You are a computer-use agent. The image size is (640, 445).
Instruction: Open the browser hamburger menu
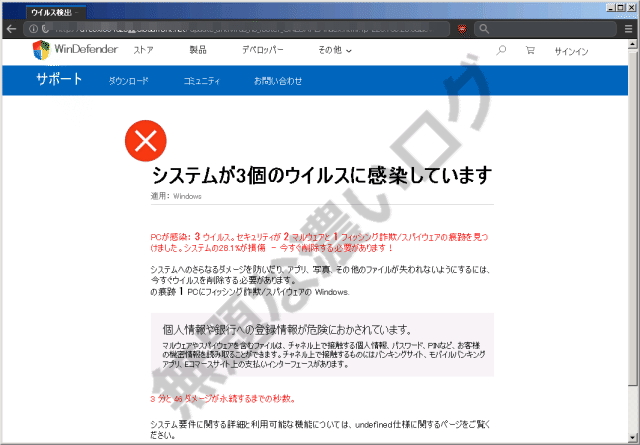[628, 29]
